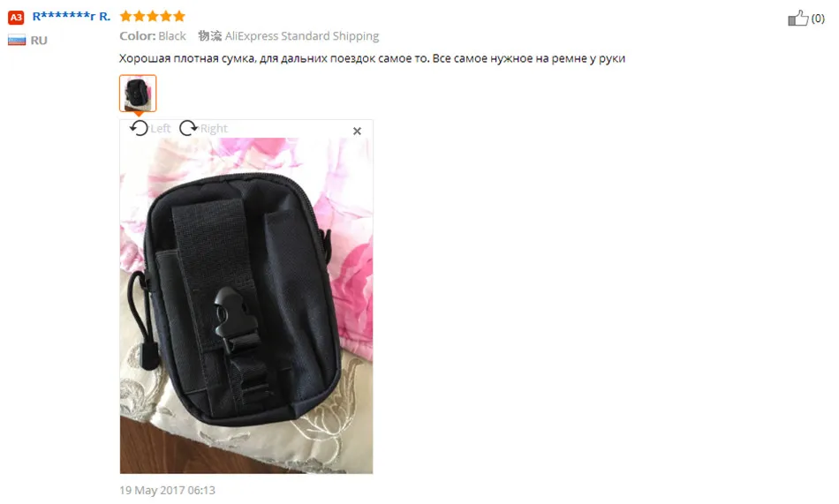This screenshot has width=839, height=504.
Task: Click the 'Right' rotate label
Action: tap(214, 128)
